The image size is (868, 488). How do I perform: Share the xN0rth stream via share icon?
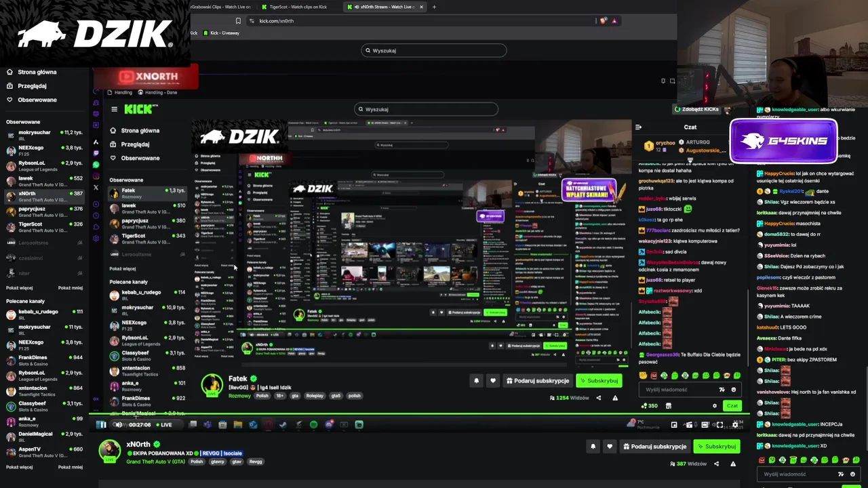click(716, 464)
